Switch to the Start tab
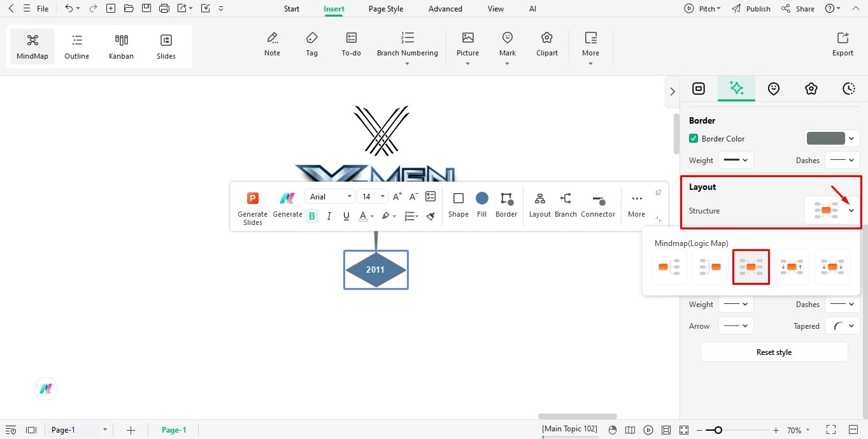Viewport: 868px width, 439px height. point(292,9)
